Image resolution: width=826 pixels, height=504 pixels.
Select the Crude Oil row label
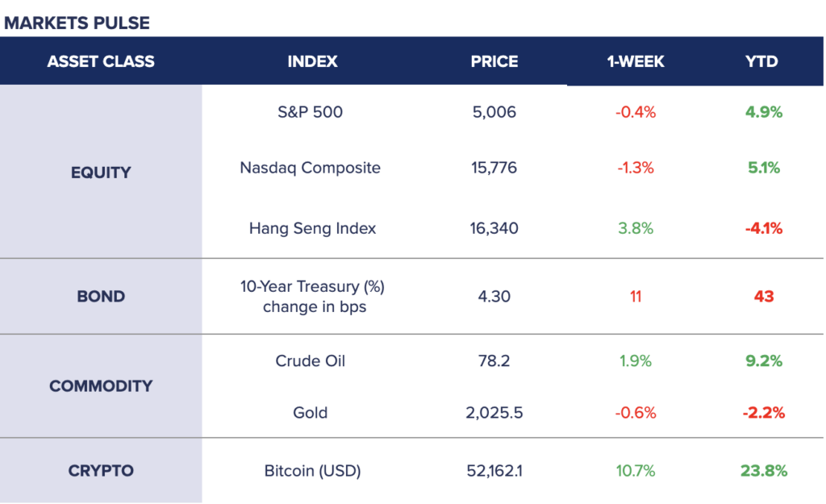pyautogui.click(x=310, y=360)
